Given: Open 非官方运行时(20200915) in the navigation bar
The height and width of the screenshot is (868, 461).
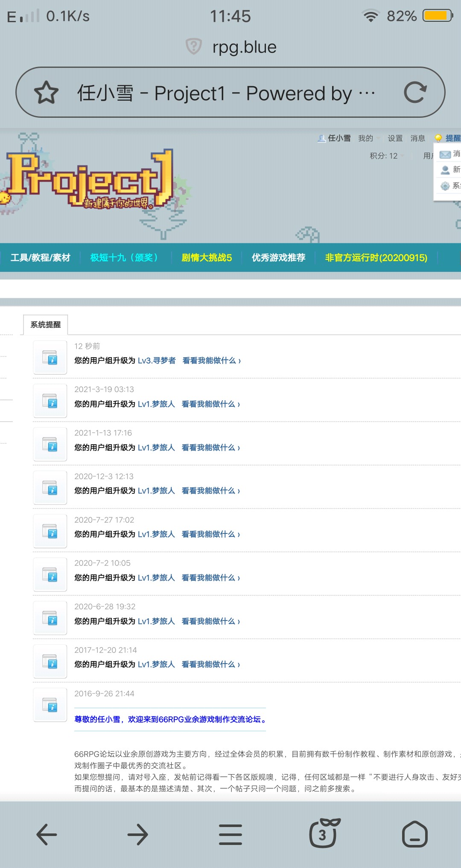Looking at the screenshot, I should (x=376, y=257).
